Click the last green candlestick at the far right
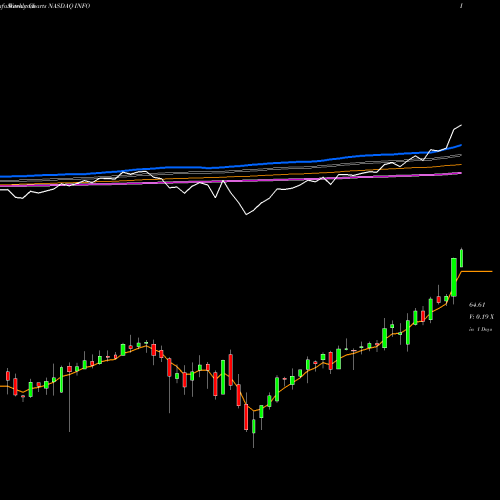Image resolution: width=500 pixels, height=500 pixels. 462,258
